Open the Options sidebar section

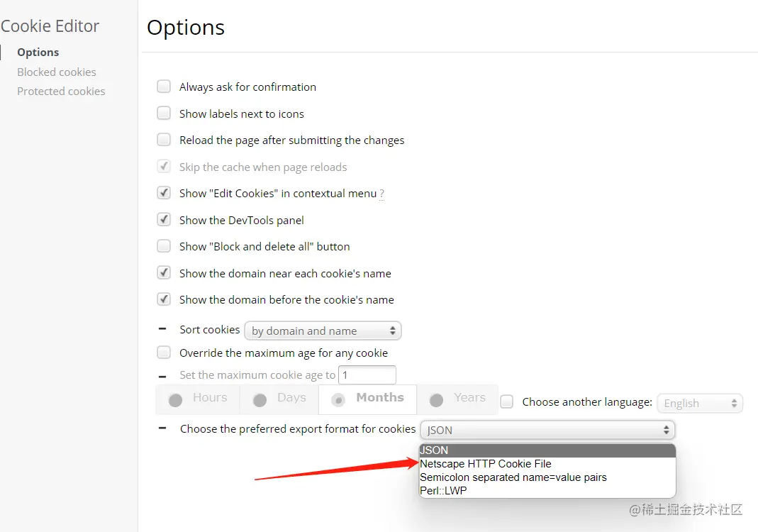pyautogui.click(x=38, y=52)
